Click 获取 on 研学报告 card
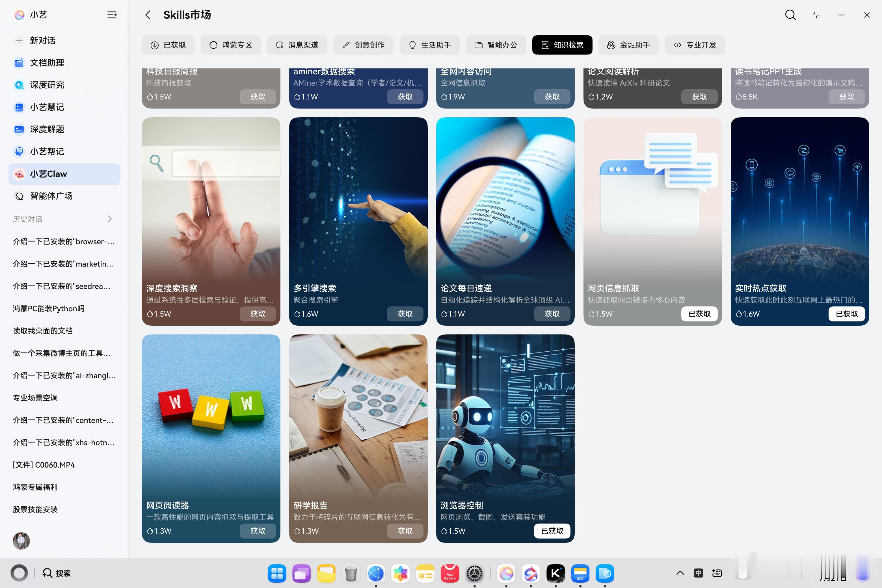Screen dimensions: 882x588 pos(405,531)
